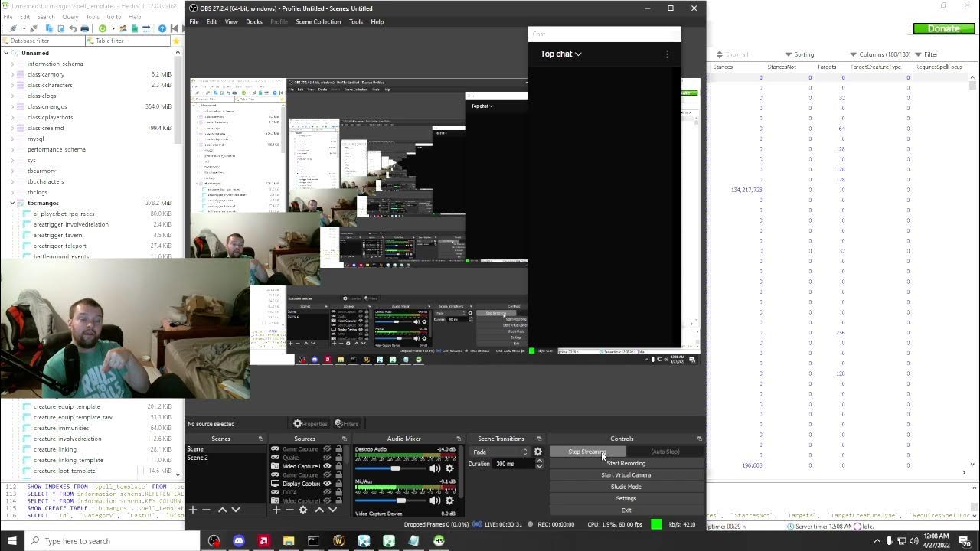Image resolution: width=980 pixels, height=551 pixels.
Task: Open the Mic/Aux settings gear
Action: pos(449,500)
